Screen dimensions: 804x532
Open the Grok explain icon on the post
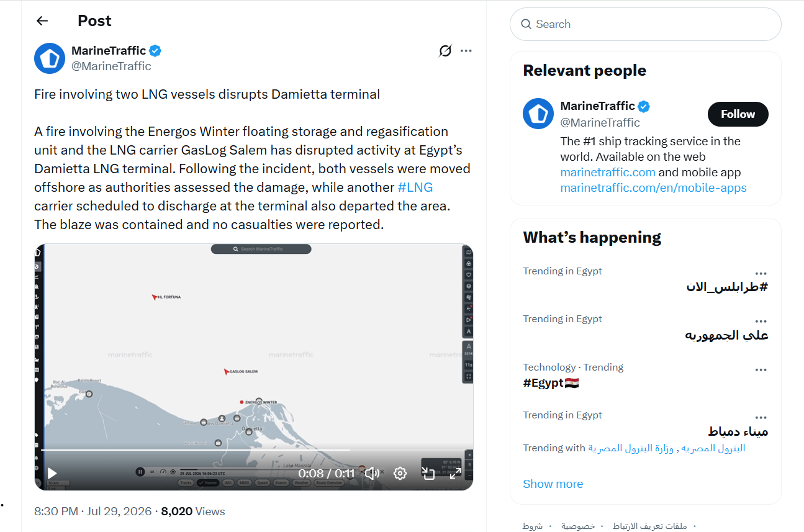pos(445,51)
